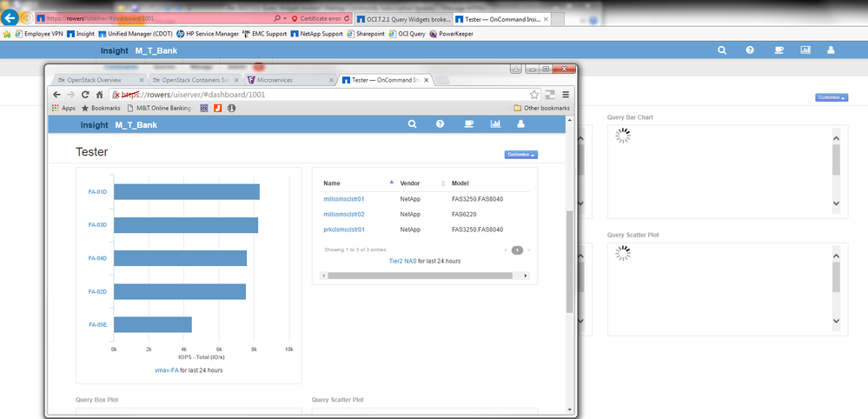Click the Chrome address bar URL field
Screen dimensions: 868x419
click(304, 95)
